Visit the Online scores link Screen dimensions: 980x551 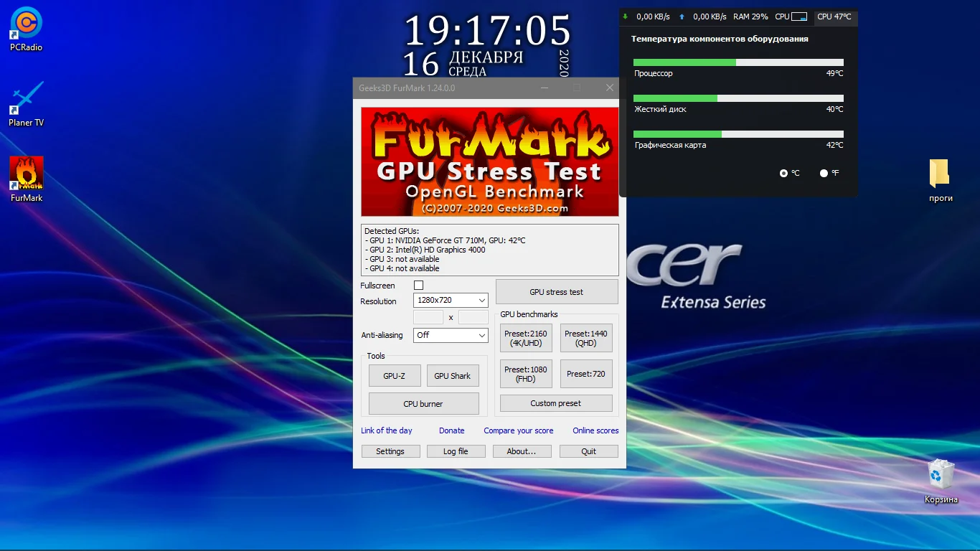(x=595, y=430)
